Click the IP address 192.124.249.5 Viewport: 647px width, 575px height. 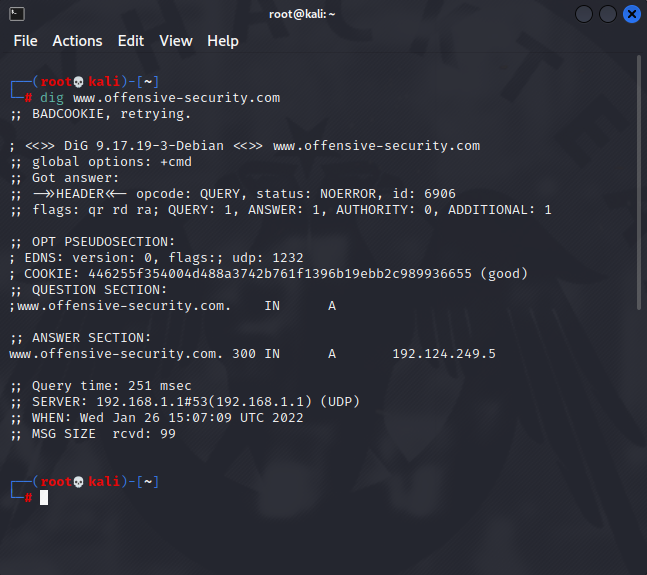click(444, 354)
